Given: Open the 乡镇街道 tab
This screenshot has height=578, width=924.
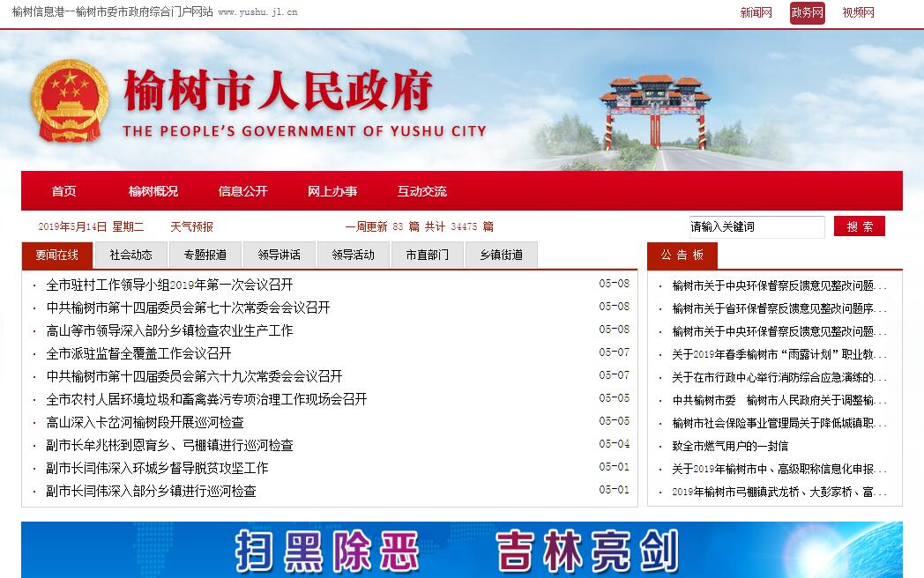Looking at the screenshot, I should [x=502, y=255].
